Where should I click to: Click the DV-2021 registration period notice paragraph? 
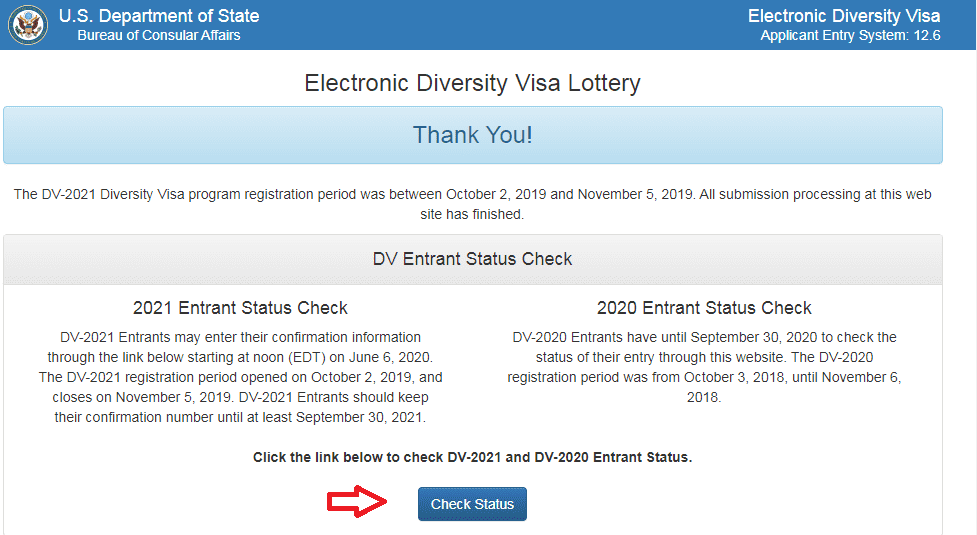coord(472,204)
